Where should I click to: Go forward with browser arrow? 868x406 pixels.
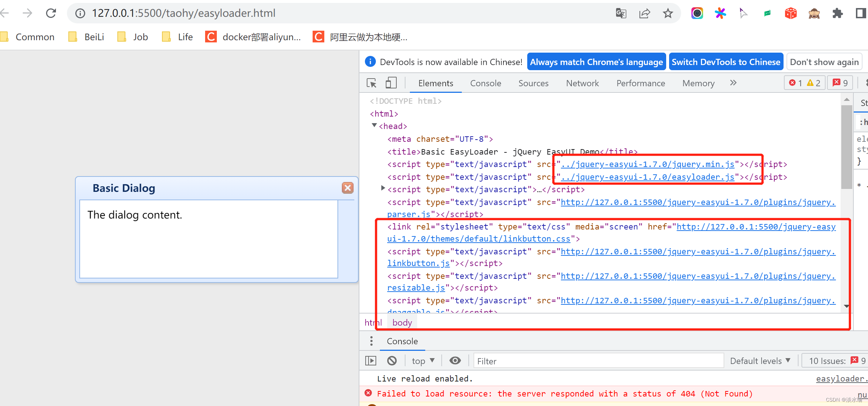point(27,14)
